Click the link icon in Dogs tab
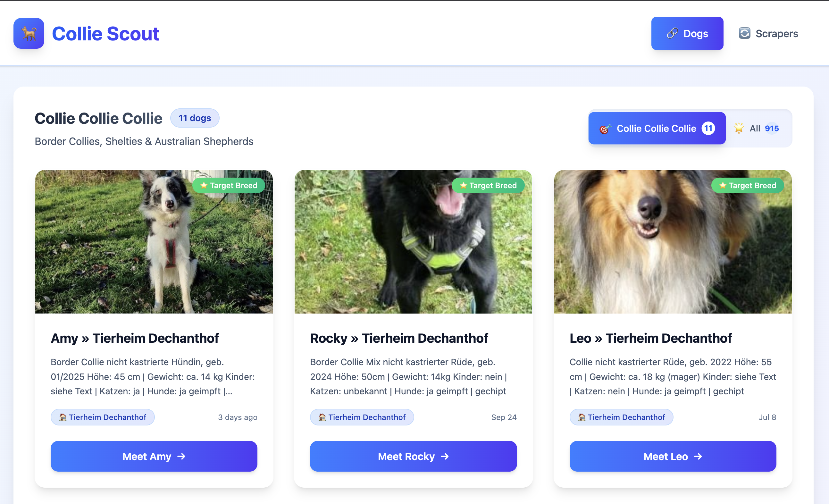829x504 pixels. tap(672, 33)
